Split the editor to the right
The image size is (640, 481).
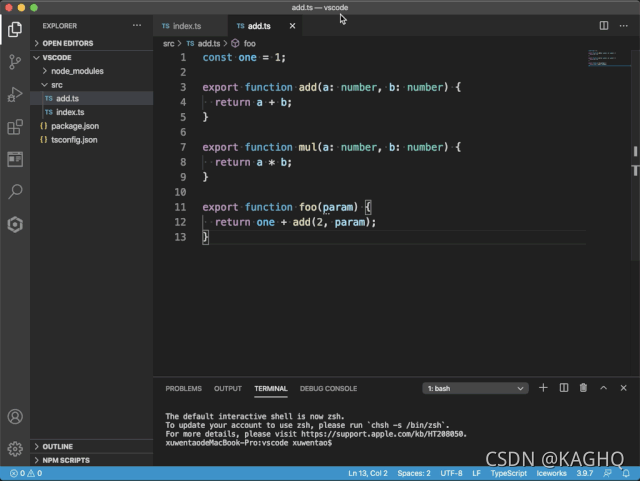(x=604, y=25)
